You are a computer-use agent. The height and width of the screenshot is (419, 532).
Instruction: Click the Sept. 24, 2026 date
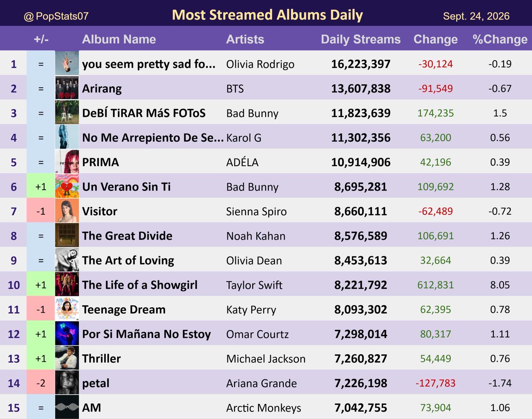[476, 16]
